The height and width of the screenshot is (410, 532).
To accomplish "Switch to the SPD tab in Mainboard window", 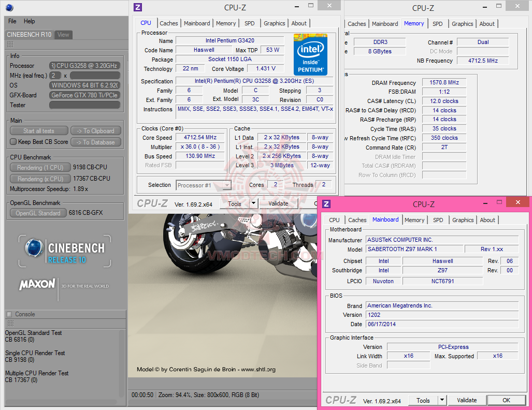I will (438, 220).
